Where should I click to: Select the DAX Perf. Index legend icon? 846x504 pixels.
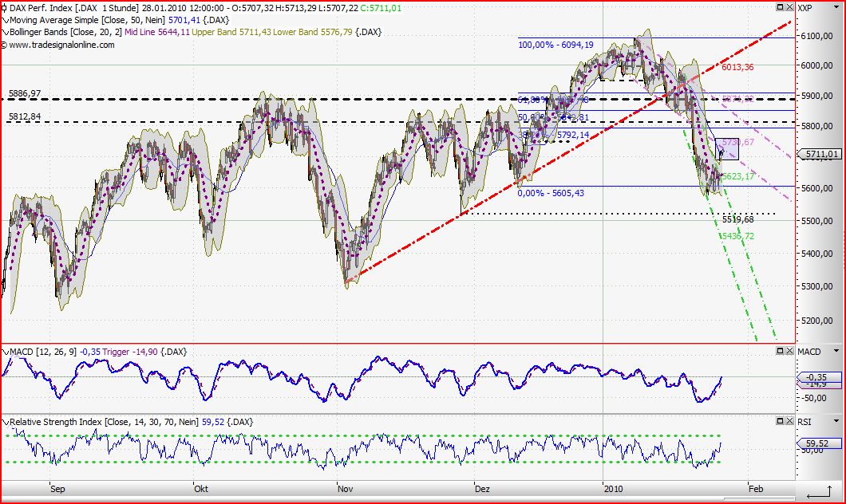click(5, 8)
